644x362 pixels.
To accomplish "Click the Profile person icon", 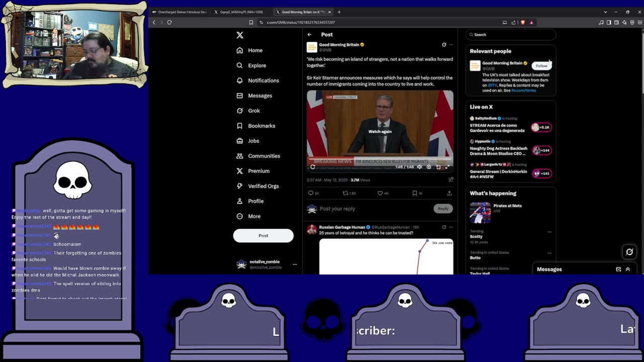I will pyautogui.click(x=239, y=201).
